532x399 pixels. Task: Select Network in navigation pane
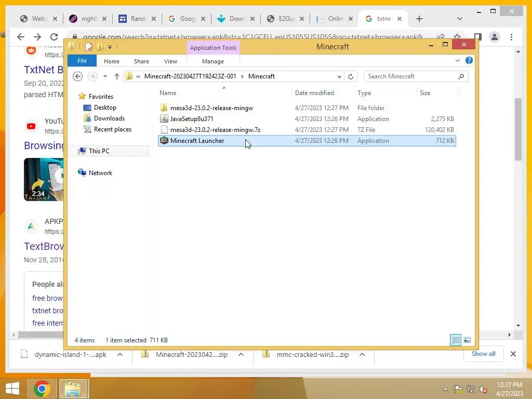(x=100, y=172)
